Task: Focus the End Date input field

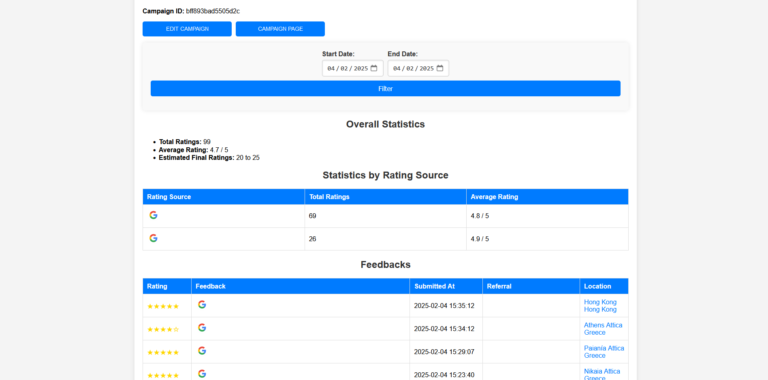Action: pyautogui.click(x=418, y=69)
